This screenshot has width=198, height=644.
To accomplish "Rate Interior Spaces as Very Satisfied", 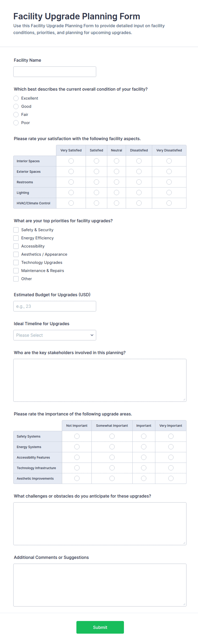I will (71, 161).
